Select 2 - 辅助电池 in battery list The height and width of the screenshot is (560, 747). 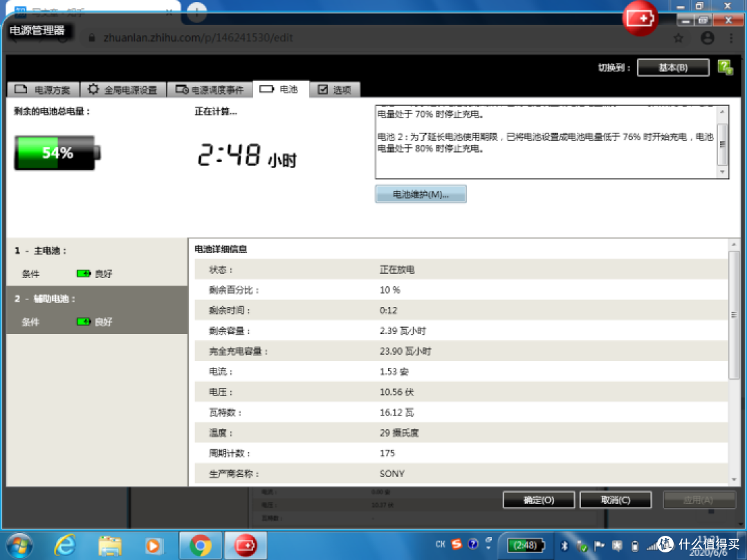[98, 310]
